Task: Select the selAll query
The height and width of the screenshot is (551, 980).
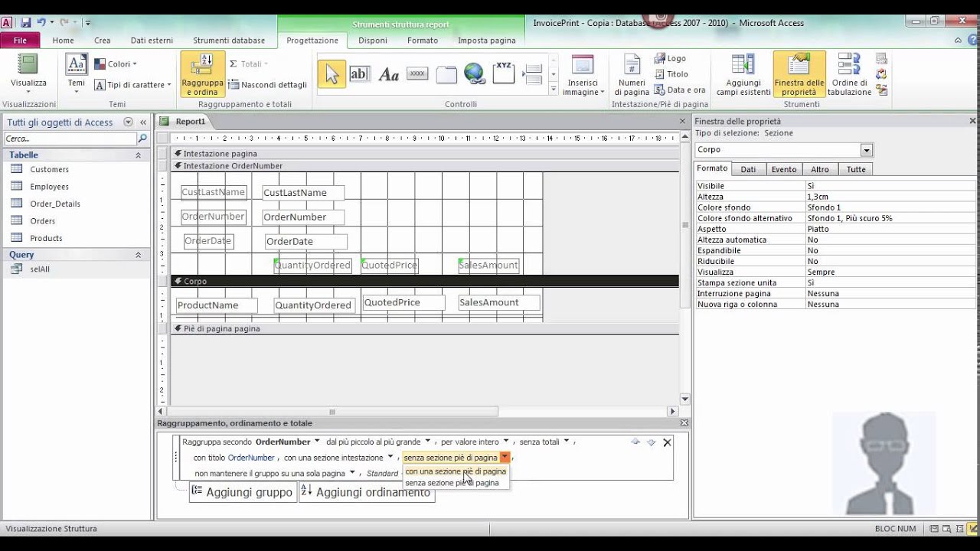Action: [40, 269]
